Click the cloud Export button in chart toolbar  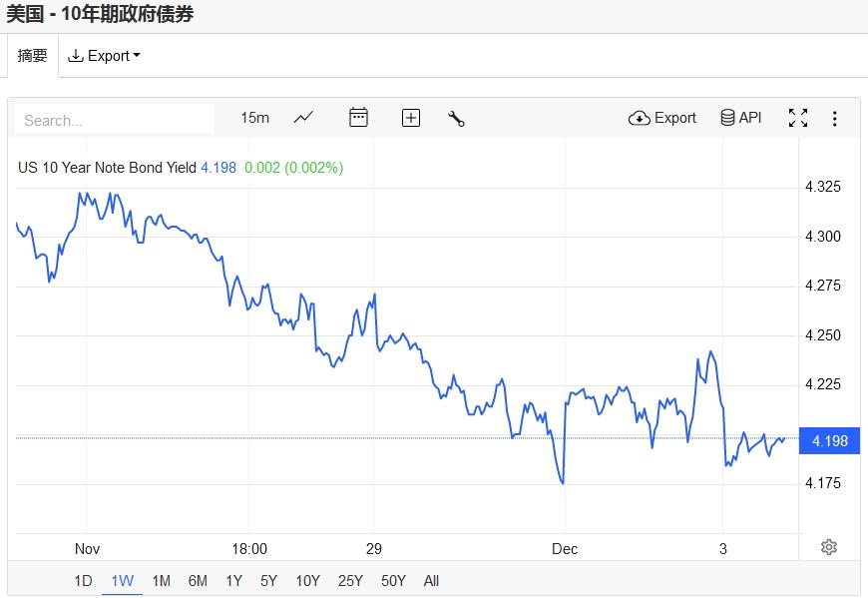pyautogui.click(x=662, y=118)
